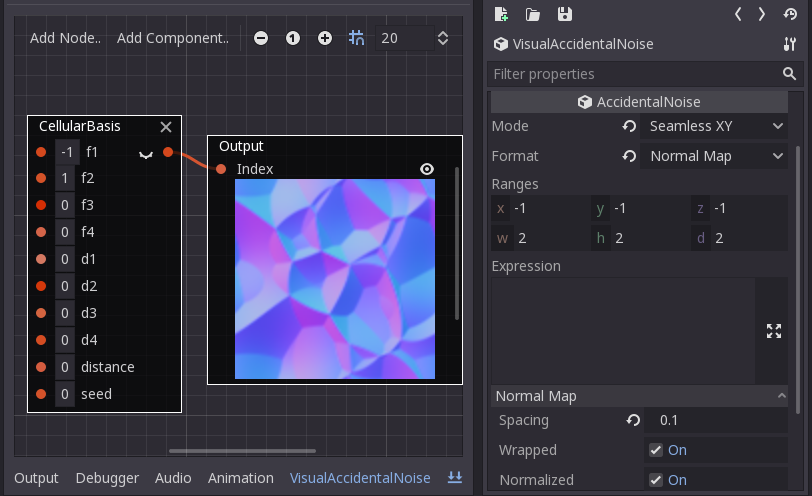Edit the seed value field

[65, 393]
